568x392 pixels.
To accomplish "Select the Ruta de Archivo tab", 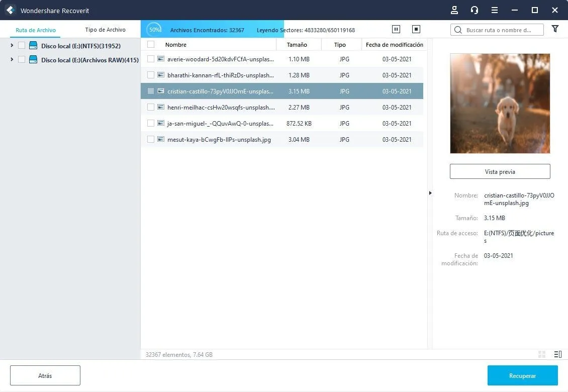I will pyautogui.click(x=35, y=30).
